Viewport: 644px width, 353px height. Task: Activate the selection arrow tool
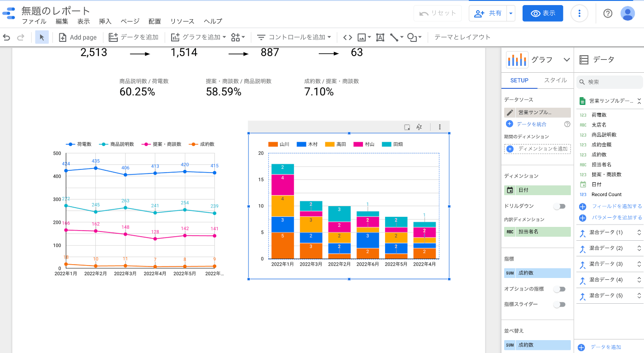pos(42,37)
